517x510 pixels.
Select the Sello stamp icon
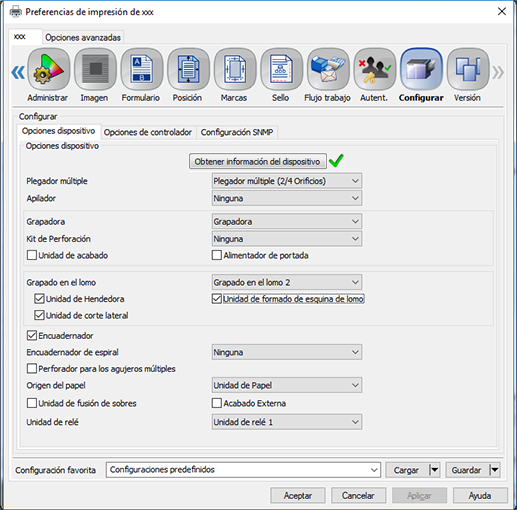click(281, 69)
